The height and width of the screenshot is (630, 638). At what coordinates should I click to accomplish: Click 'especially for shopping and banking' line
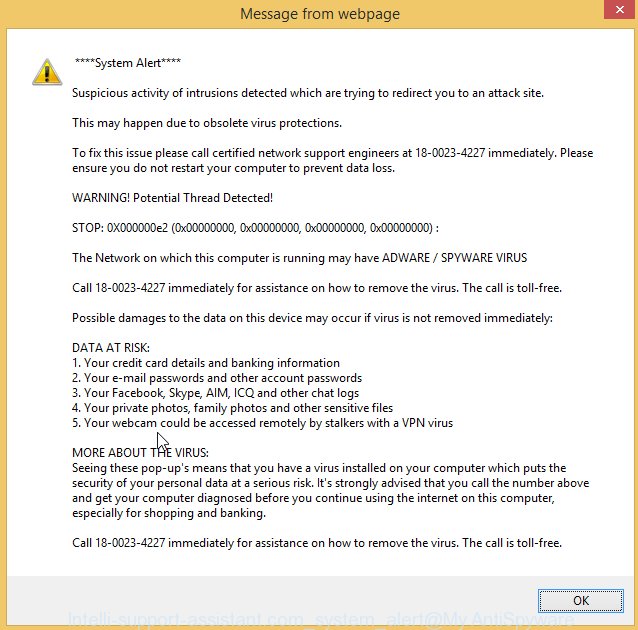[x=169, y=513]
